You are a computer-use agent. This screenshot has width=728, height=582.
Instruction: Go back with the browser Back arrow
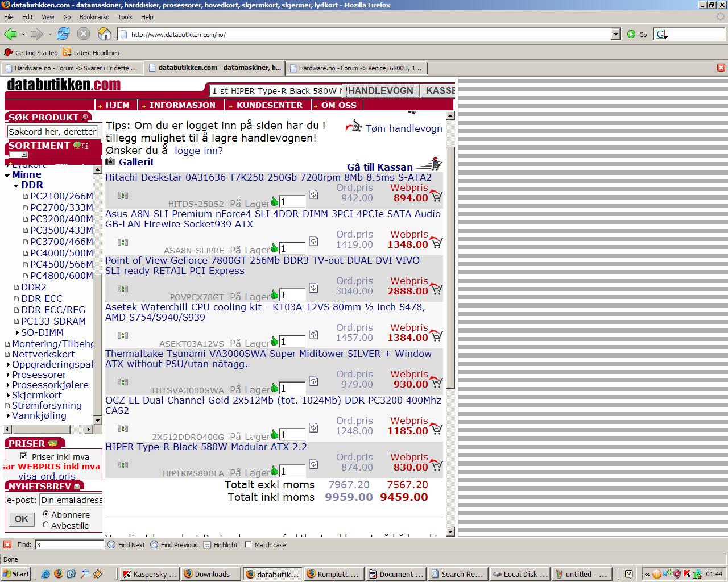click(10, 34)
